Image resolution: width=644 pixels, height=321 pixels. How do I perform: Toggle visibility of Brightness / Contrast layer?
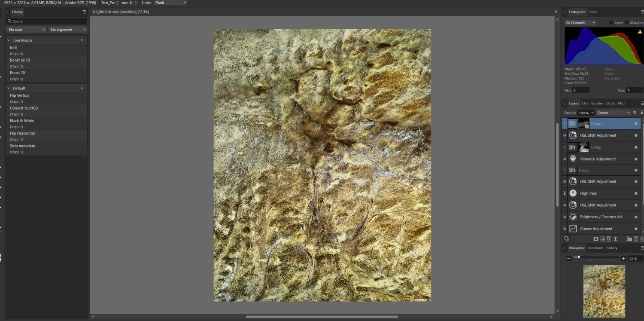636,217
